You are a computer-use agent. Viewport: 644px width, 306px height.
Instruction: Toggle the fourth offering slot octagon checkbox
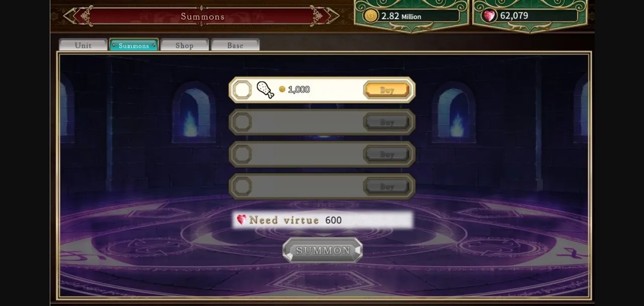point(242,186)
